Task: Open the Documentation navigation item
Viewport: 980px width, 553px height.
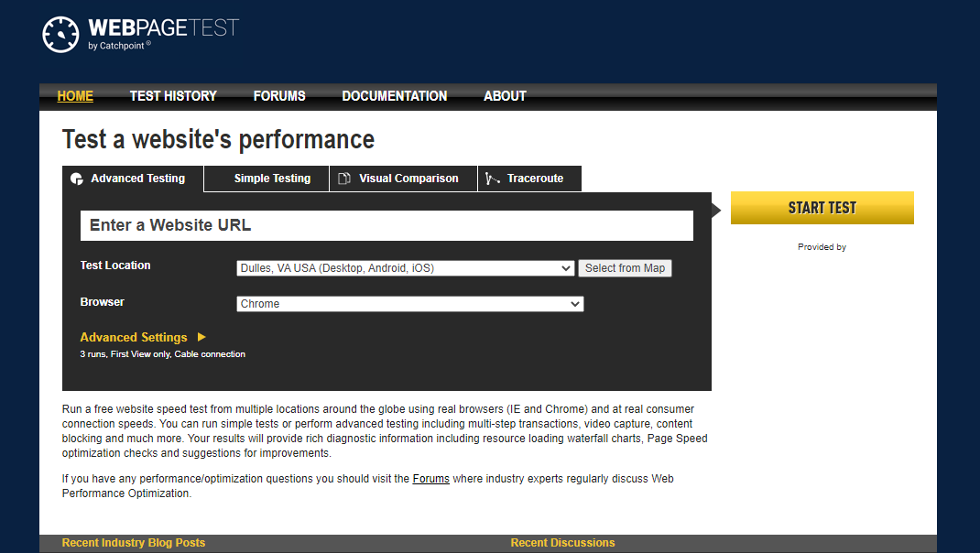Action: tap(395, 96)
